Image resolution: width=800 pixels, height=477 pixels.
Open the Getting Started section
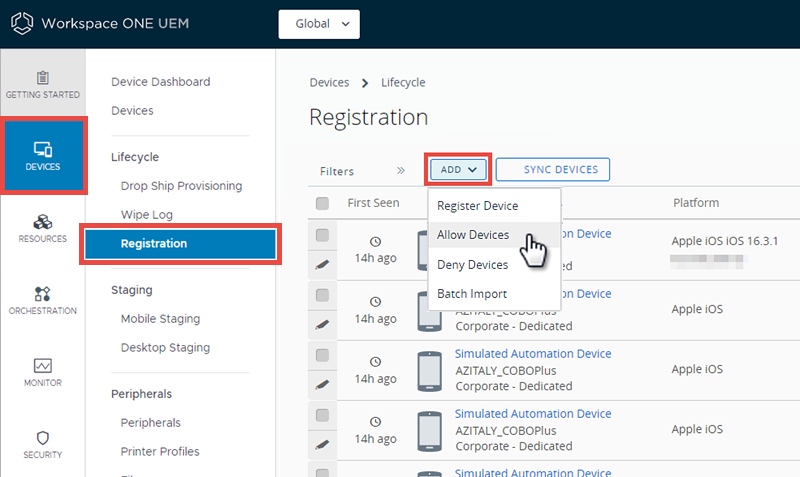tap(43, 85)
